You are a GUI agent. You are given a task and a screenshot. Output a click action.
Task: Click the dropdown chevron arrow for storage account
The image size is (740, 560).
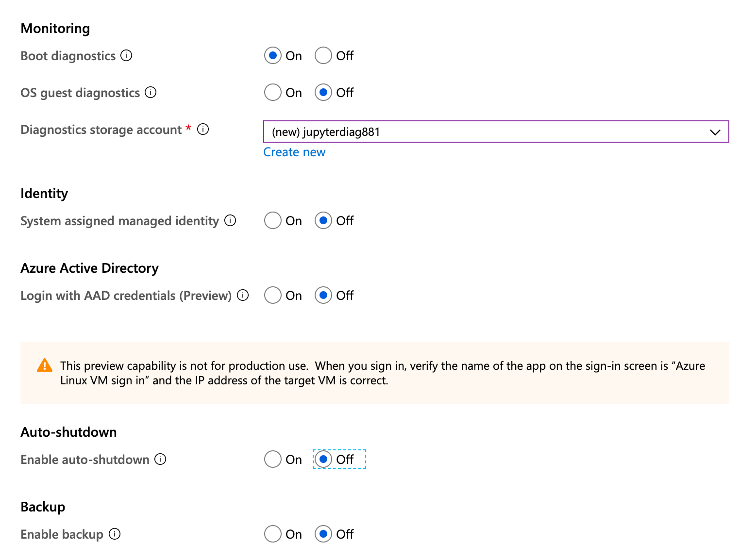click(715, 132)
